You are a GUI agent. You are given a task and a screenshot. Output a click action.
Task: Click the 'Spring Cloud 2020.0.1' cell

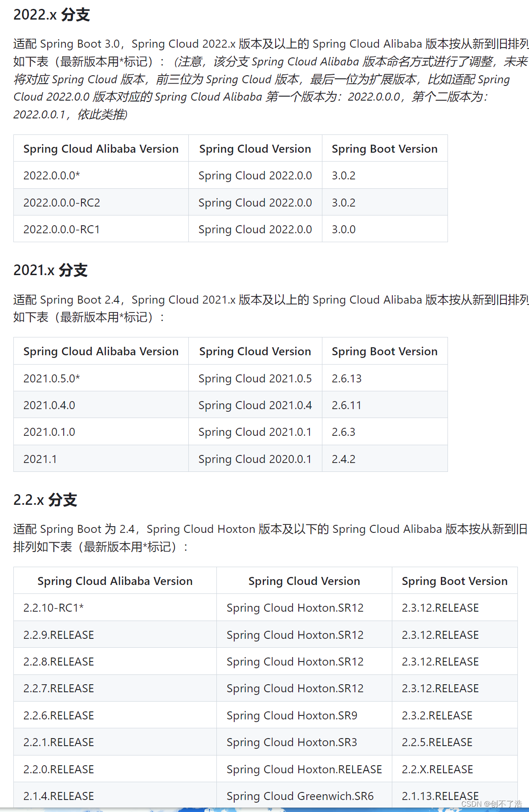click(x=255, y=459)
